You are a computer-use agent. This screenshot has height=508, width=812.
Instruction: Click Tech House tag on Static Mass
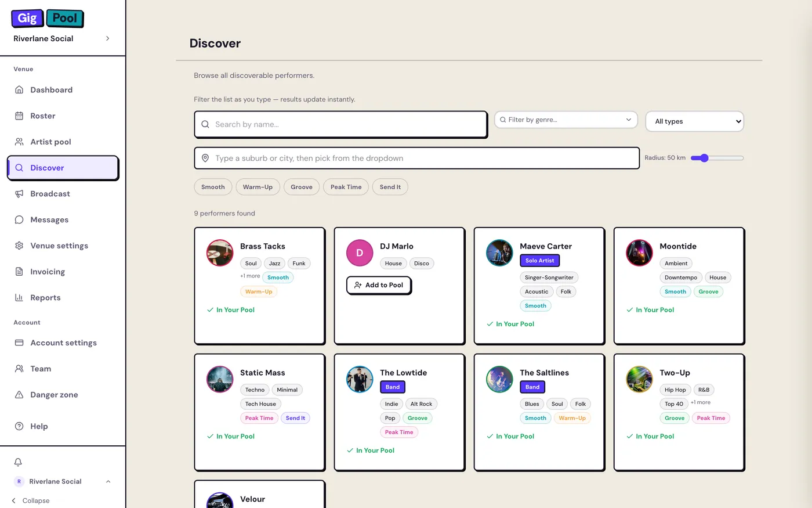click(x=260, y=404)
